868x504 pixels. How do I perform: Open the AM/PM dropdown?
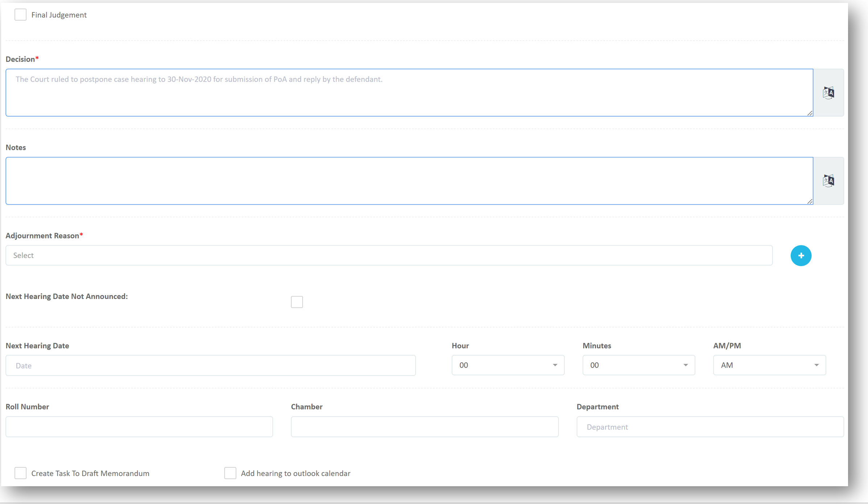pyautogui.click(x=769, y=365)
